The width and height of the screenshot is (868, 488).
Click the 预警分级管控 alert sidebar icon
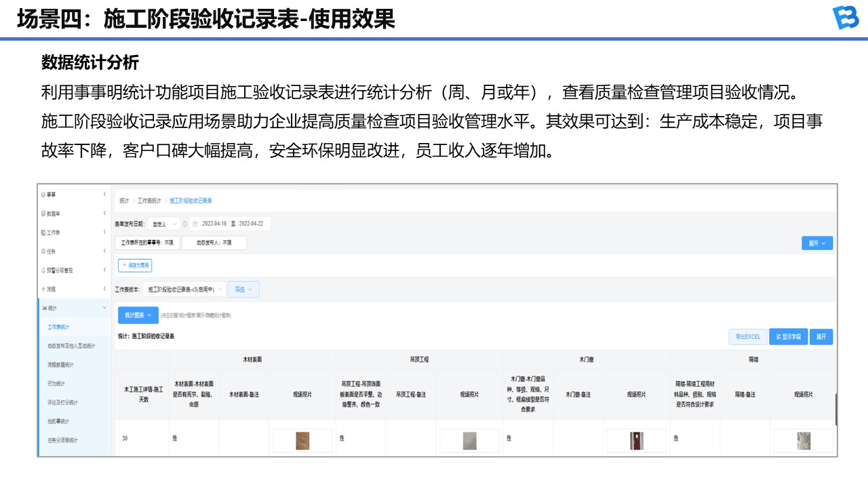[43, 270]
